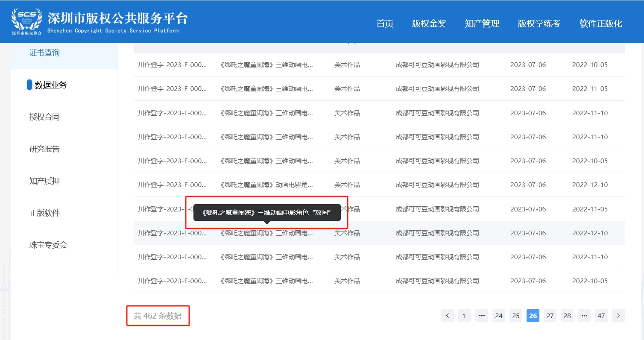Select 数据业务 in sidebar
Screen dimensions: 644x340
coord(50,85)
